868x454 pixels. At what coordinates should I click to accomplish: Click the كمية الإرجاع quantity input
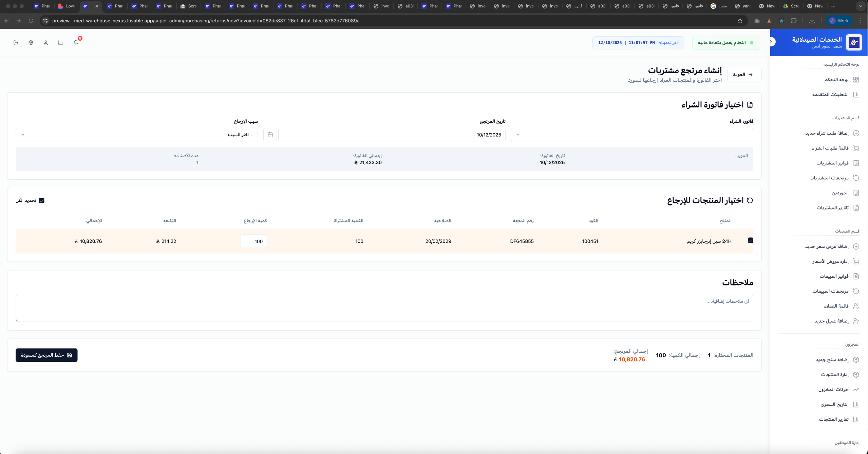click(253, 241)
